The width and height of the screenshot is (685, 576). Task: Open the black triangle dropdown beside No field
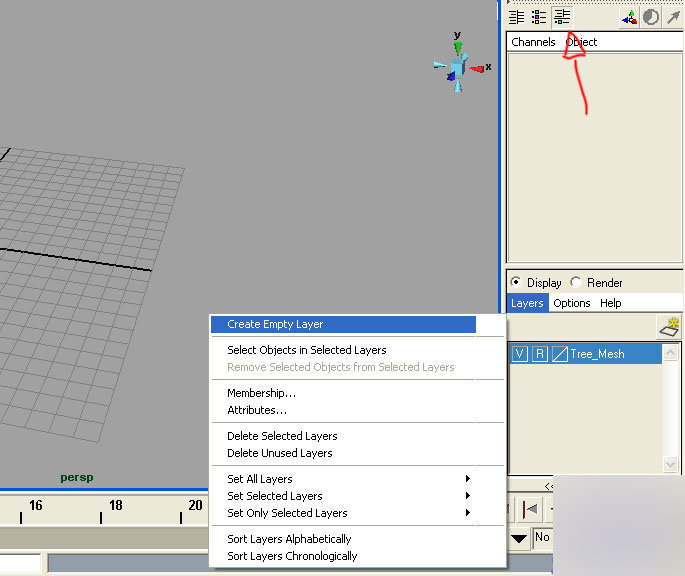pos(519,538)
